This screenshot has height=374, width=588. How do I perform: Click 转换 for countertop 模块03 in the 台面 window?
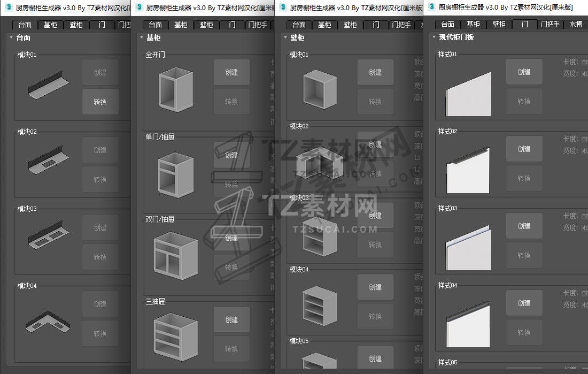click(100, 257)
